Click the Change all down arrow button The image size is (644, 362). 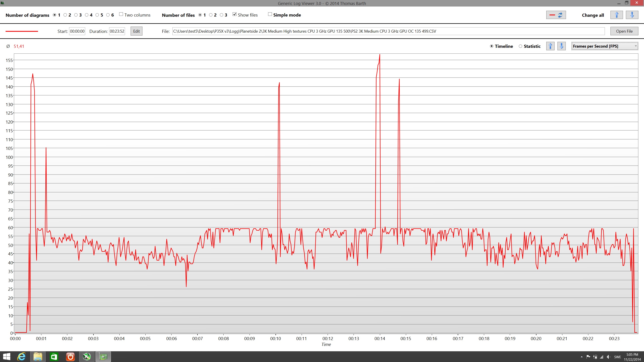[632, 15]
